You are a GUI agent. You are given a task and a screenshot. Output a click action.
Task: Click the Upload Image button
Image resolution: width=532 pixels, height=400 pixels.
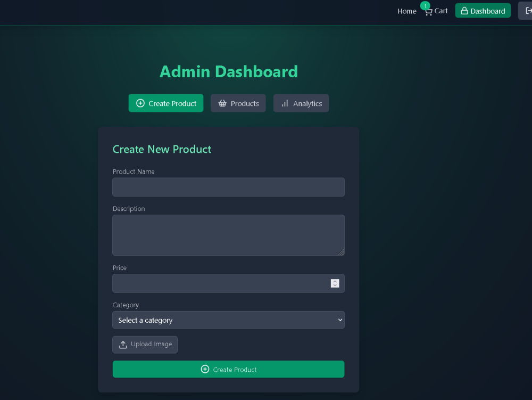point(145,345)
